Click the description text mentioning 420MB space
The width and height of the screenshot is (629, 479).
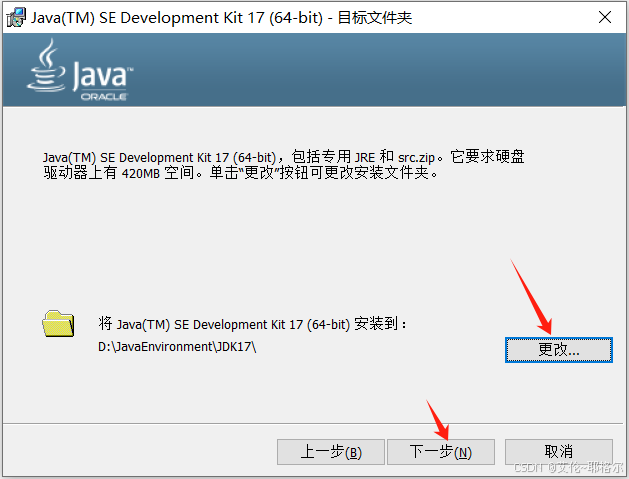(284, 165)
